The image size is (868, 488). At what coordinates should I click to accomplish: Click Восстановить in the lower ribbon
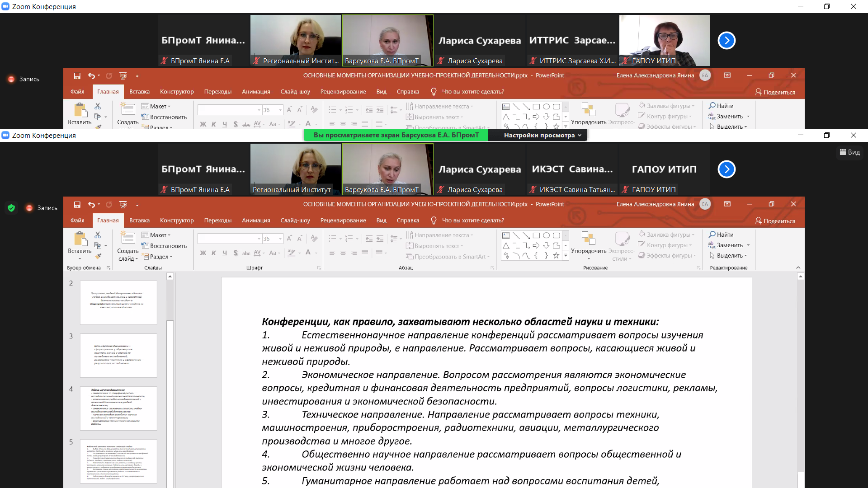[x=164, y=246]
